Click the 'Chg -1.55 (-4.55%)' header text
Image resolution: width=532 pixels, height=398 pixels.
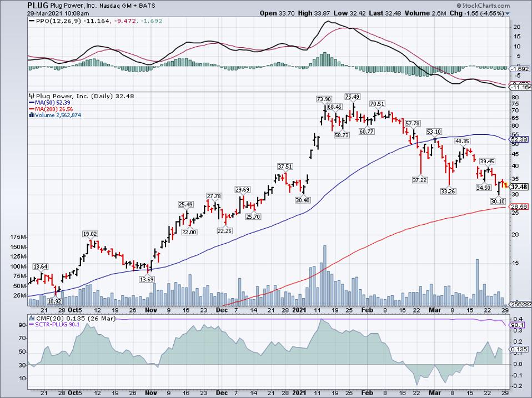pos(477,13)
